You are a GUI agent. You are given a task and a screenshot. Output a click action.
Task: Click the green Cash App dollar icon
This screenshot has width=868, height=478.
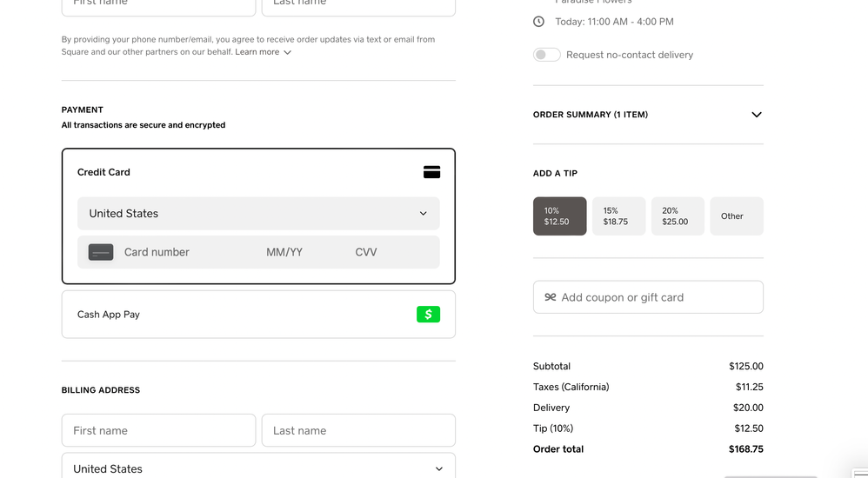click(x=428, y=315)
